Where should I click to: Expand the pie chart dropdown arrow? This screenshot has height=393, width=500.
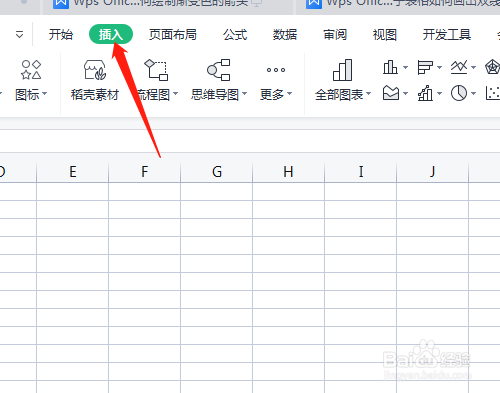[x=473, y=93]
